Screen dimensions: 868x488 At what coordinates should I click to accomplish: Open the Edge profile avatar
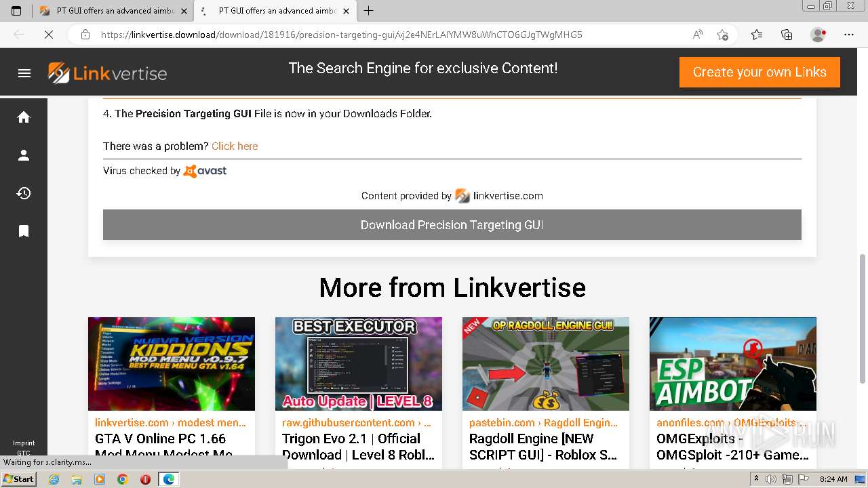(x=818, y=35)
